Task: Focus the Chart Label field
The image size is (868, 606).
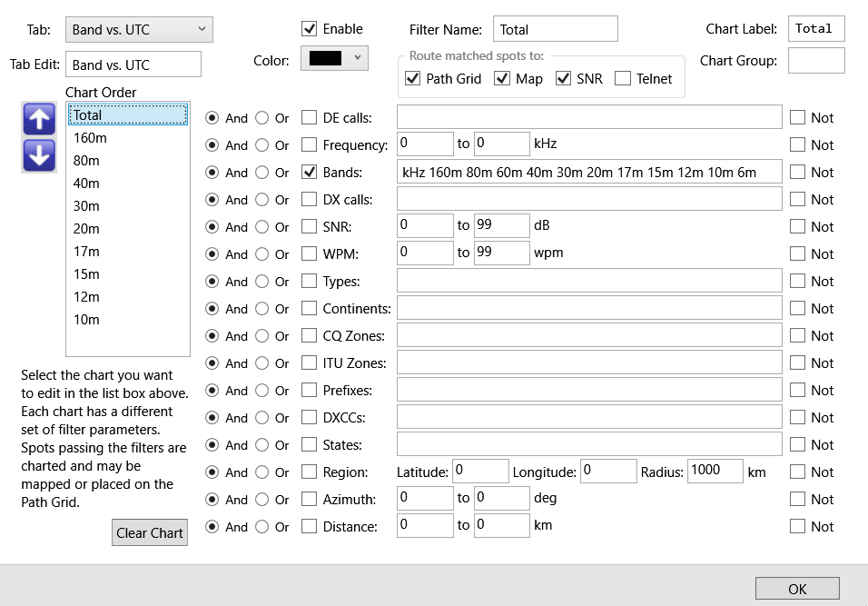Action: click(816, 29)
